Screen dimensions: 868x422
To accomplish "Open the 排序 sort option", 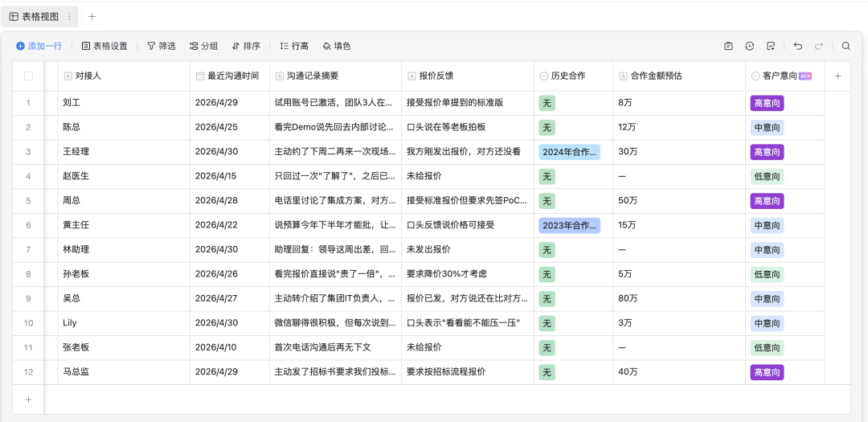I will pos(246,47).
